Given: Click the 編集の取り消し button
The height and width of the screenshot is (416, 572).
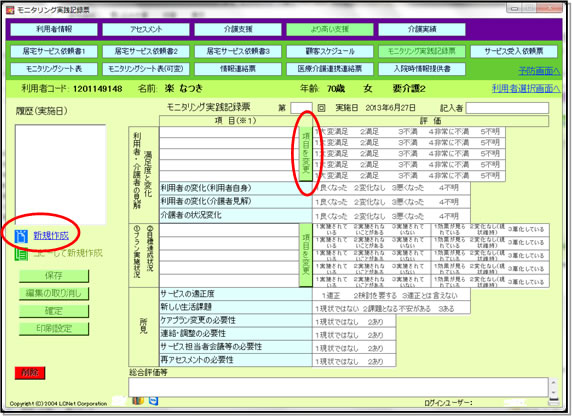Looking at the screenshot, I should point(54,293).
